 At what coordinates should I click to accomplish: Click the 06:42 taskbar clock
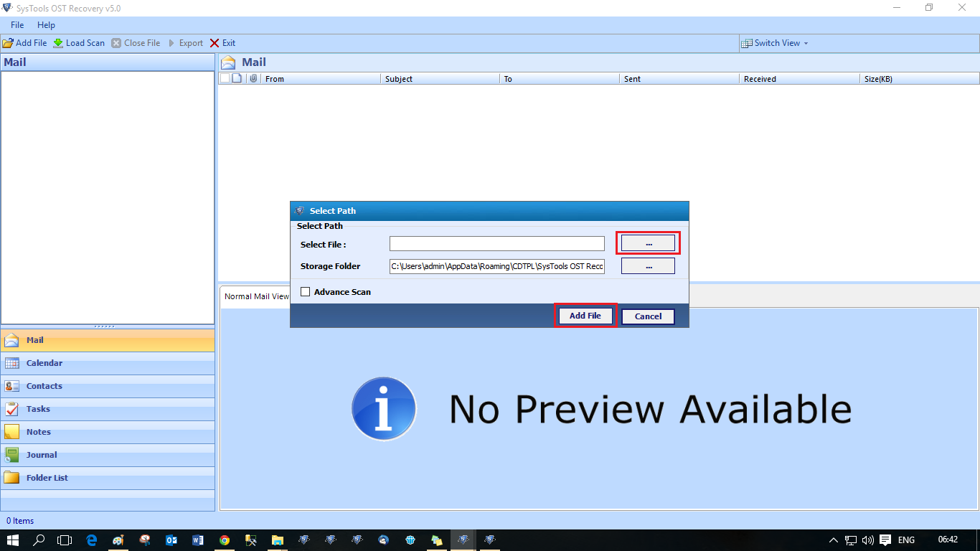point(948,540)
